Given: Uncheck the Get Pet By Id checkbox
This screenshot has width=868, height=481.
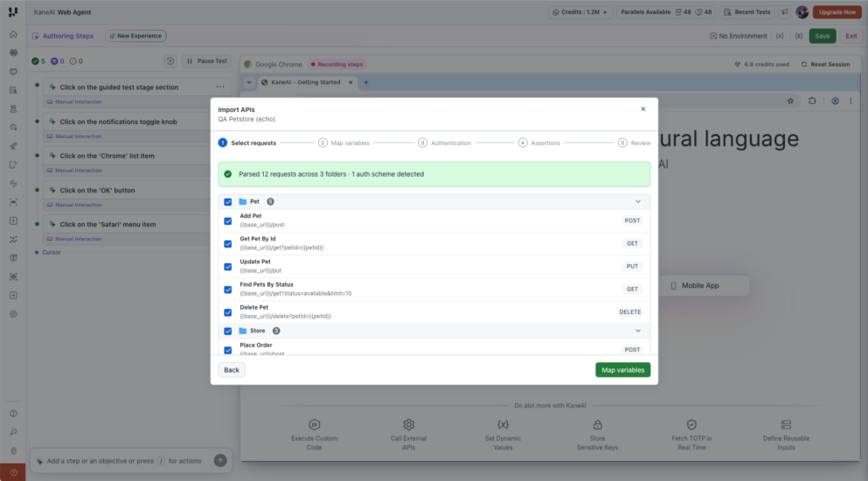Looking at the screenshot, I should 227,244.
